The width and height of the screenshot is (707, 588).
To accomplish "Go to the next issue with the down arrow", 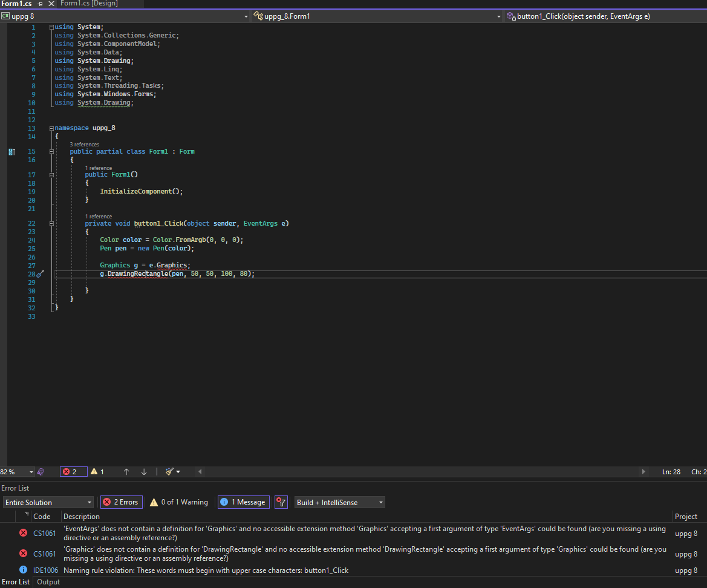I will pyautogui.click(x=144, y=472).
